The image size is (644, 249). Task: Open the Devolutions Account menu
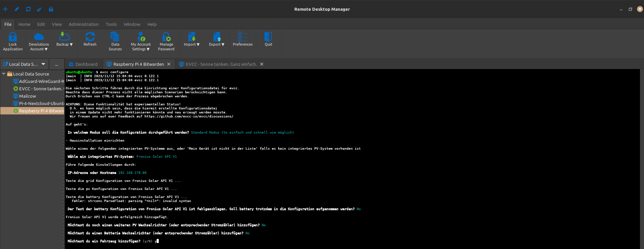click(x=39, y=42)
